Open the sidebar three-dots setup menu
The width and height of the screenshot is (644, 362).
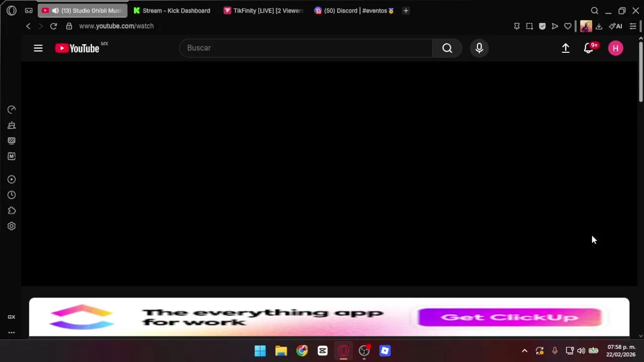(12, 332)
